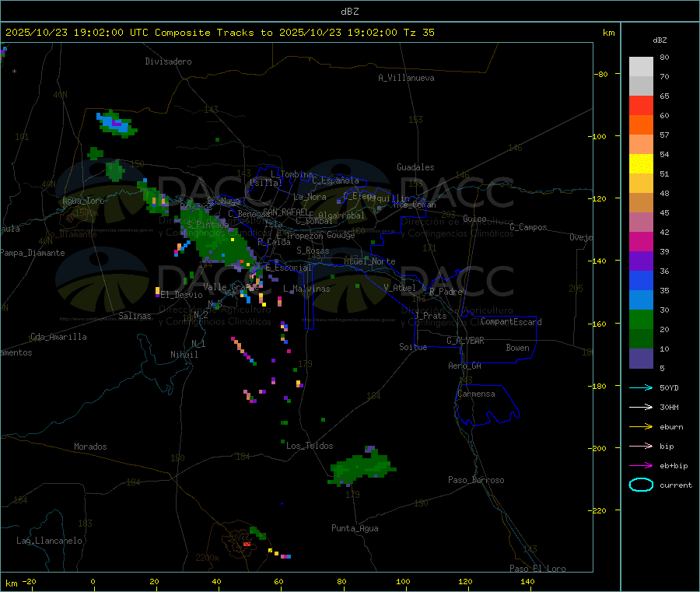Click the dBZ title at top
This screenshot has width=700, height=592.
(x=349, y=12)
